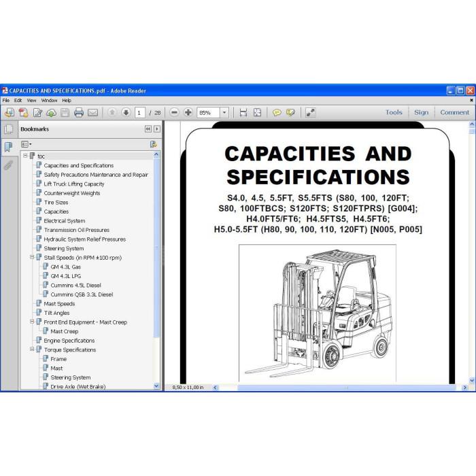
Task: Select Counterweight Weights bookmark
Action: click(72, 193)
